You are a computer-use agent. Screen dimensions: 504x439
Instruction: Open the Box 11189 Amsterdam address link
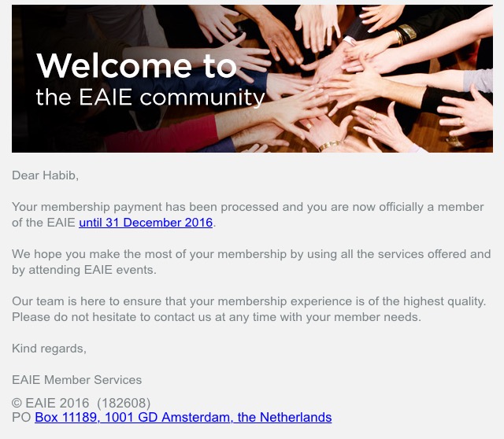click(183, 417)
